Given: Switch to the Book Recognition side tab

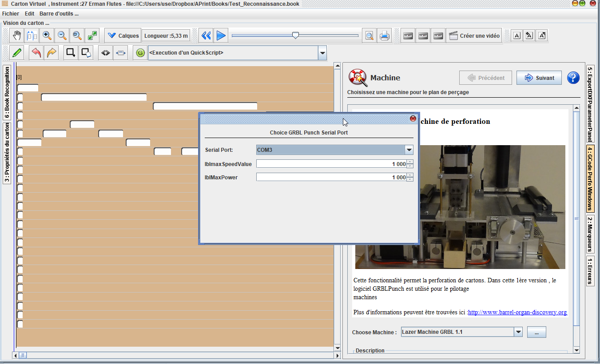Looking at the screenshot, I should click(x=7, y=92).
